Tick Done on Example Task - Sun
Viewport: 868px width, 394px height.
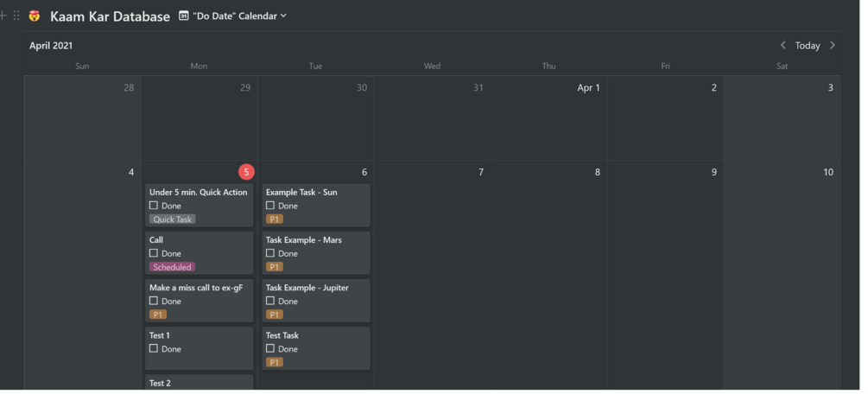coord(270,206)
